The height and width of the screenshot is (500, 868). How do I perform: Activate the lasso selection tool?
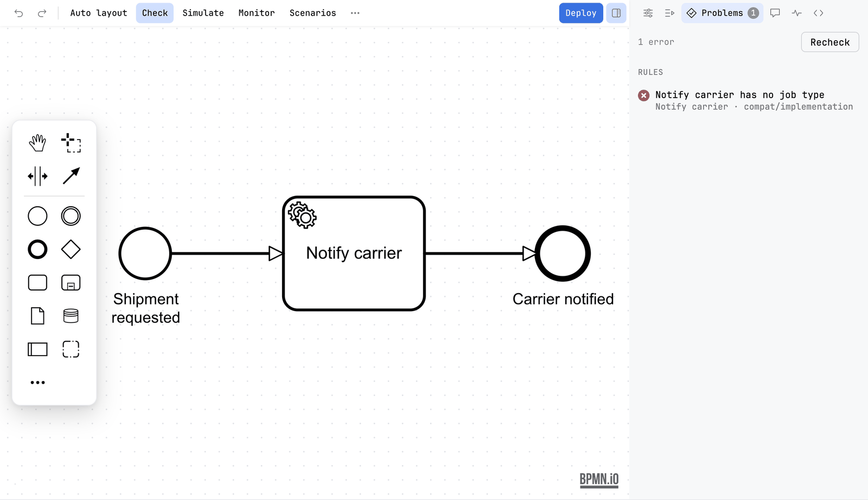pos(71,143)
